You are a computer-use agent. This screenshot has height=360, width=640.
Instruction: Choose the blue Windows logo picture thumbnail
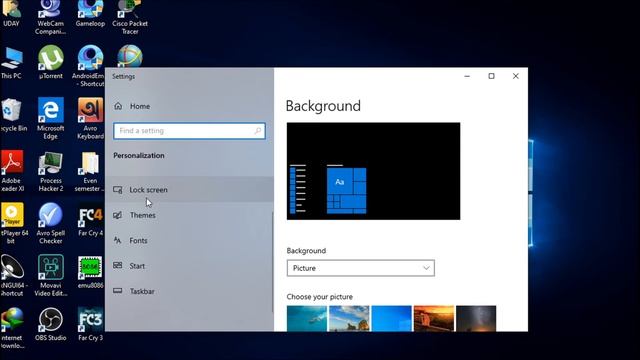pyautogui.click(x=391, y=318)
